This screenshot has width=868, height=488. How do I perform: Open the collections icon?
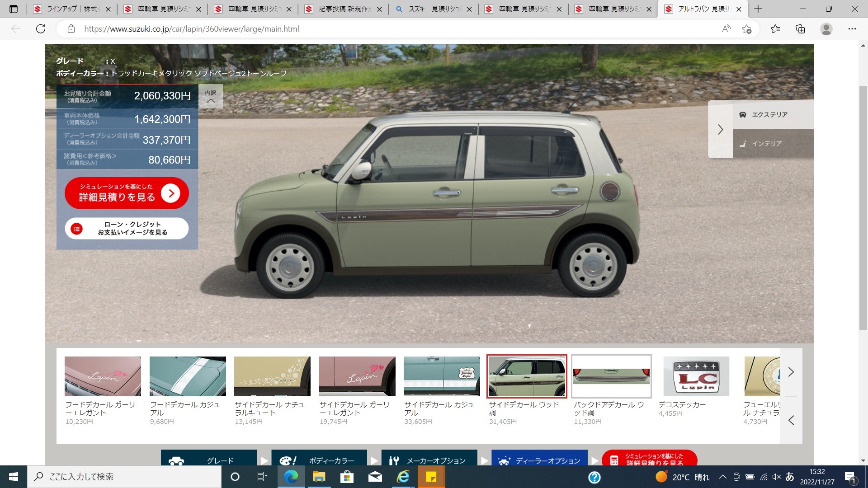tap(800, 29)
